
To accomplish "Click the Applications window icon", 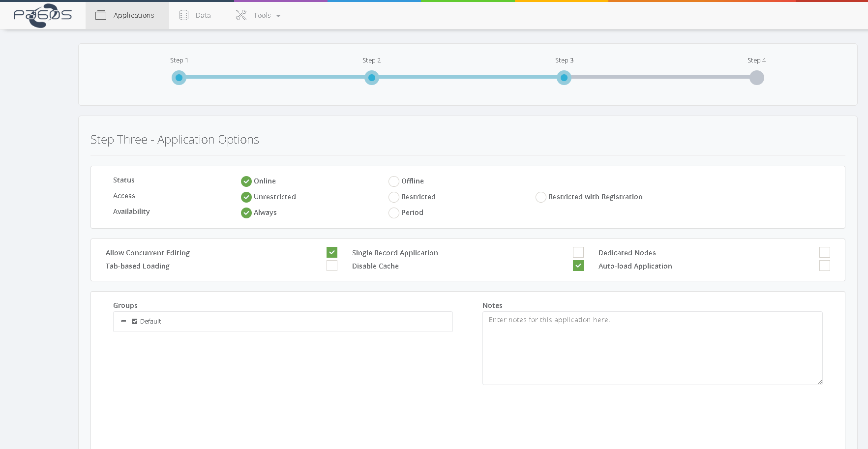I will coord(101,15).
